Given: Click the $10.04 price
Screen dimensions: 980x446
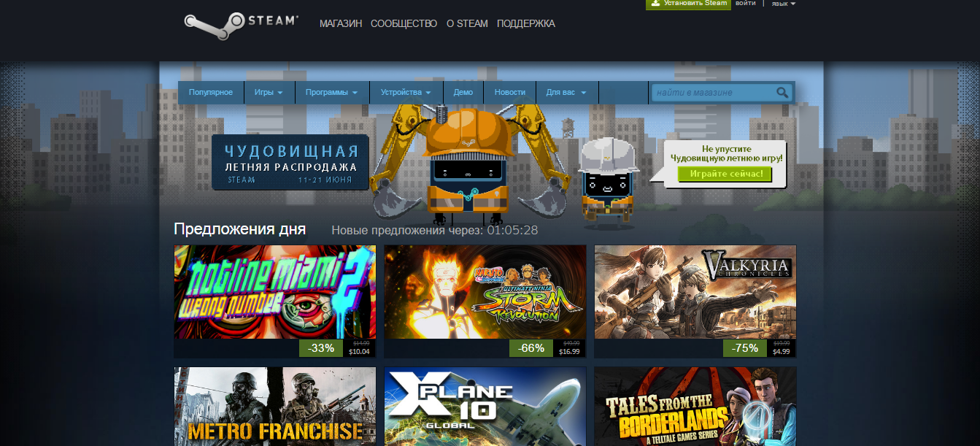Looking at the screenshot, I should coord(360,352).
